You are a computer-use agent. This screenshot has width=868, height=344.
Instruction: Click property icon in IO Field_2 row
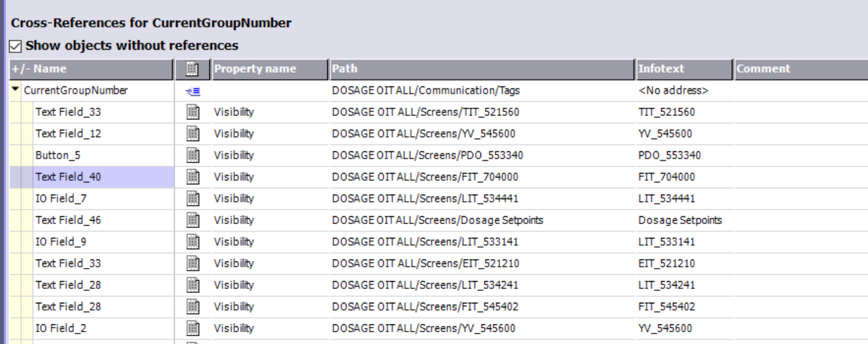192,328
